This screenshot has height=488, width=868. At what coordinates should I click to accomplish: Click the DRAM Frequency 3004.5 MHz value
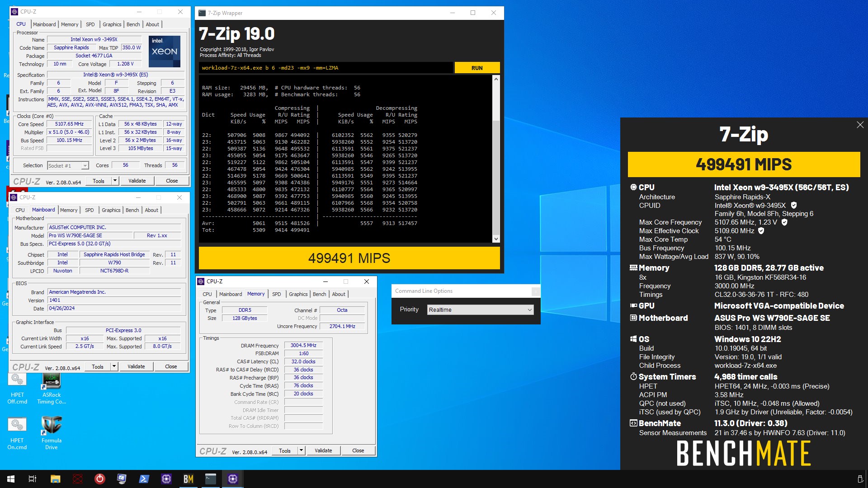pos(303,345)
